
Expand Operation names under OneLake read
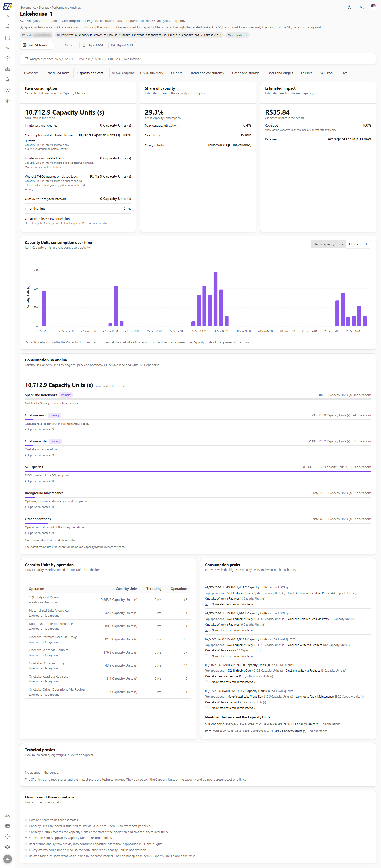coord(39,429)
